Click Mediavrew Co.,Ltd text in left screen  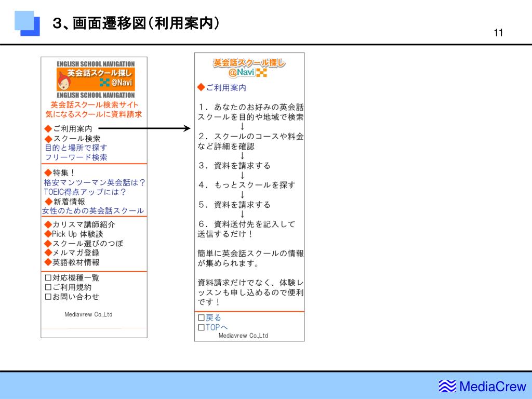pyautogui.click(x=88, y=314)
